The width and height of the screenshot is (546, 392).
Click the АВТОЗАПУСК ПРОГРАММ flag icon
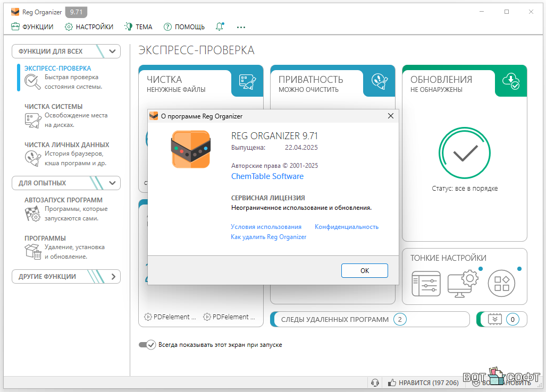(33, 214)
